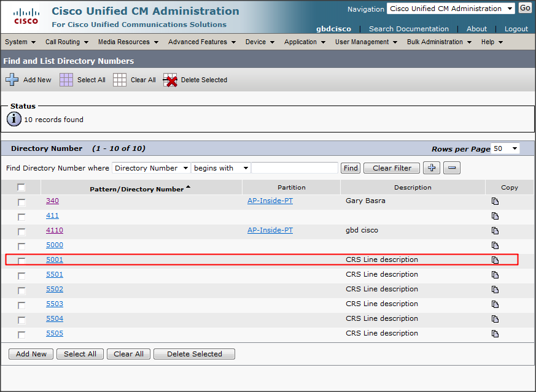
Task: Open AP-Inside-PT partition link for 340
Action: click(x=270, y=201)
